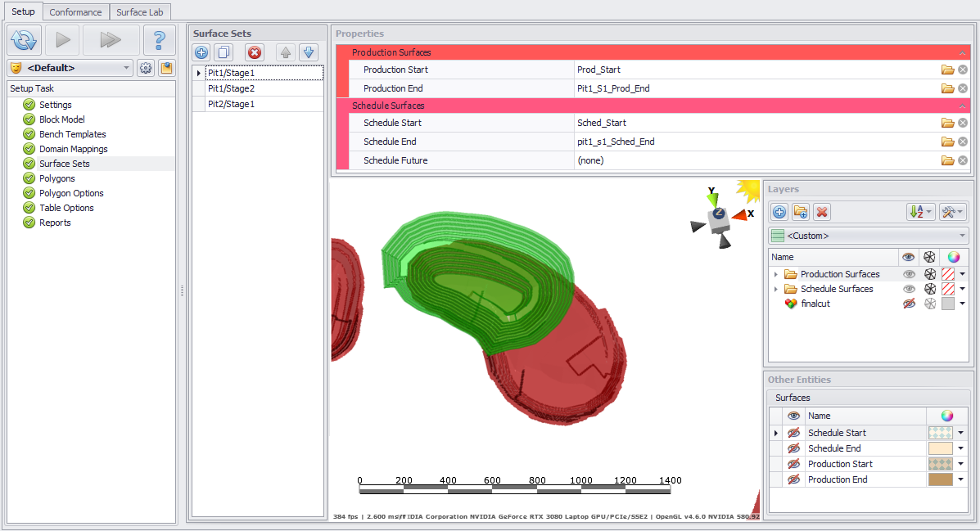Show the hidden finalcut layer
The height and width of the screenshot is (531, 980).
tap(909, 304)
